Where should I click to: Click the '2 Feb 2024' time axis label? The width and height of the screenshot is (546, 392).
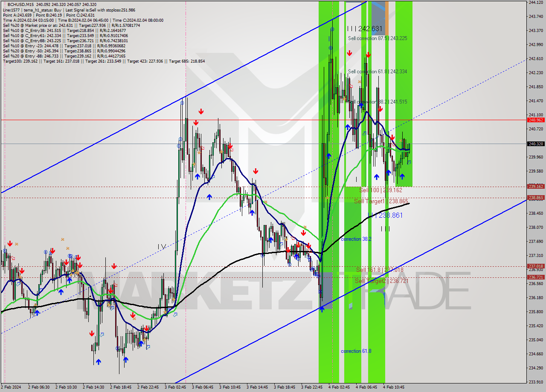[12, 387]
